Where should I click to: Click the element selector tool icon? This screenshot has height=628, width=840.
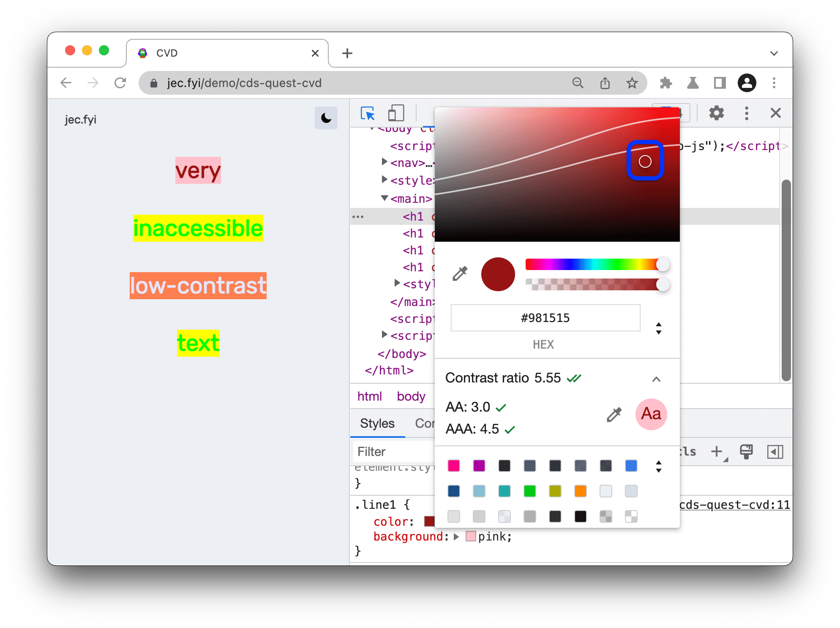[367, 113]
